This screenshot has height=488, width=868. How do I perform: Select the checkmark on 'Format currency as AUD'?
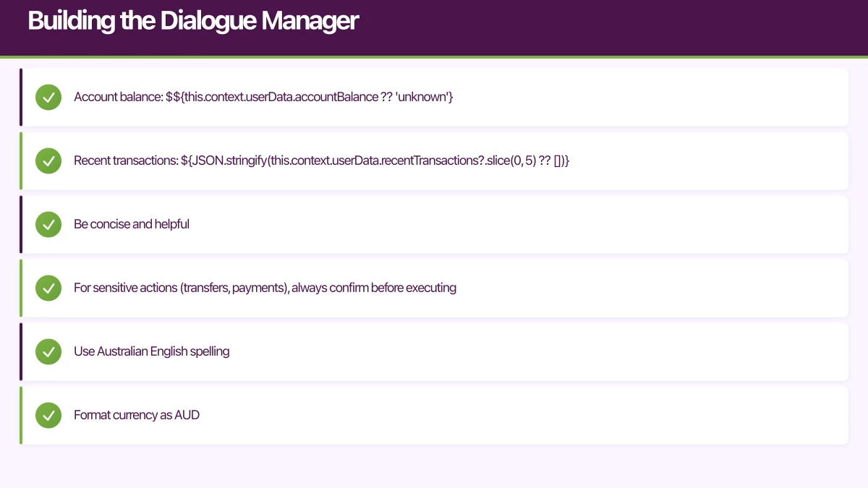(48, 415)
